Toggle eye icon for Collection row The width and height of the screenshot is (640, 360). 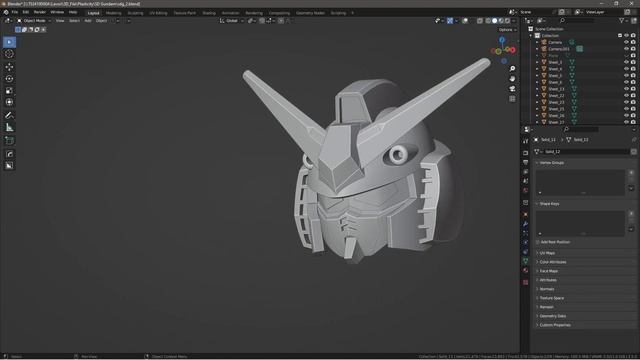627,36
